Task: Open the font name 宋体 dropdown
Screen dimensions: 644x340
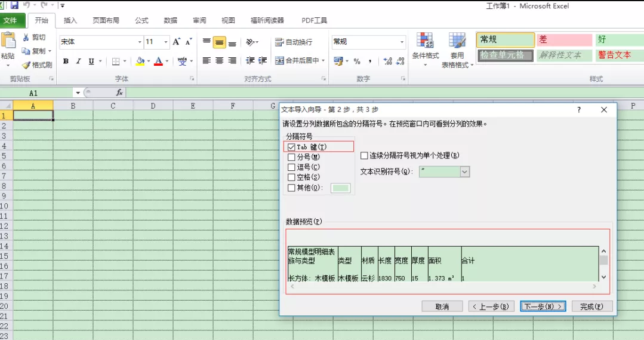Action: pos(140,42)
